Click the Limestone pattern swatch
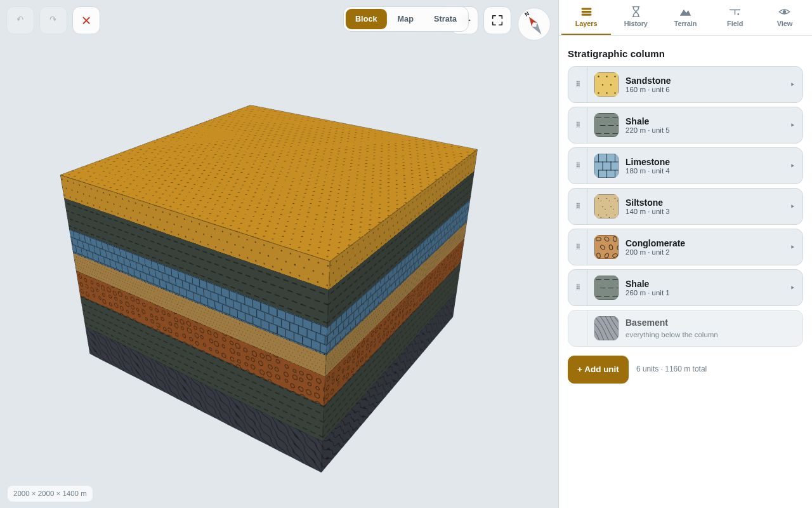Image resolution: width=812 pixels, height=508 pixels. [606, 166]
